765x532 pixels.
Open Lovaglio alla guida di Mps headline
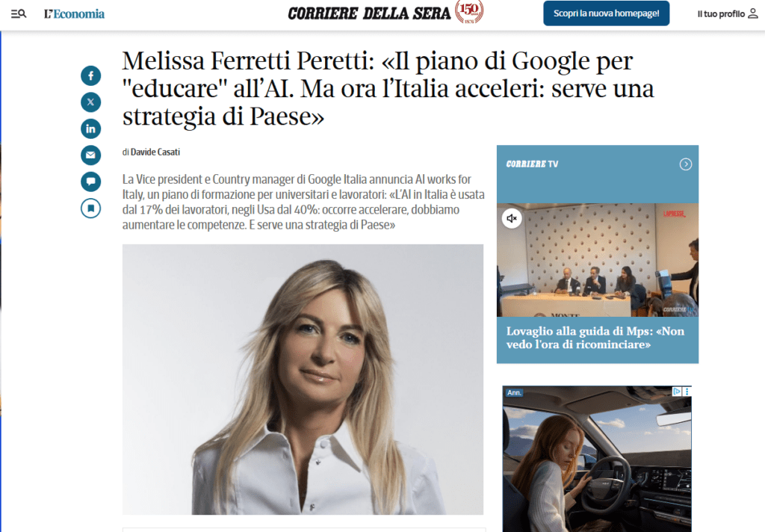click(x=595, y=338)
